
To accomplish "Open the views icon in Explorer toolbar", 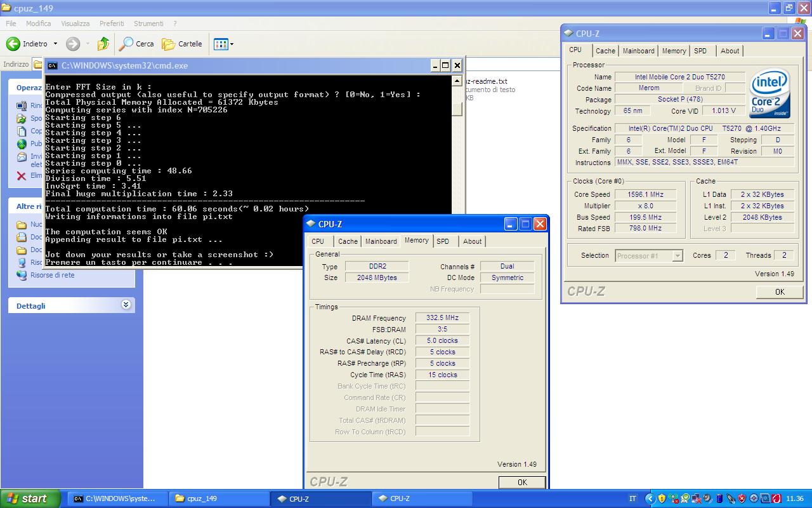I will pos(220,44).
